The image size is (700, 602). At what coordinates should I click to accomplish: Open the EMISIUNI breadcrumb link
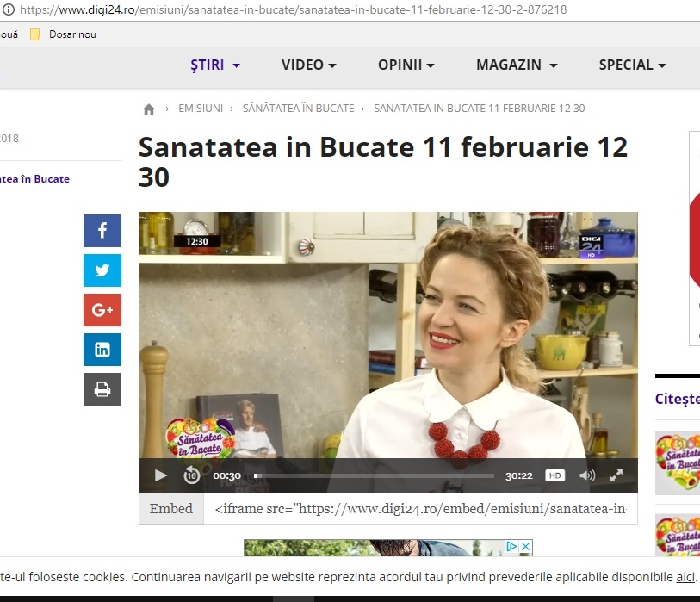pos(200,109)
